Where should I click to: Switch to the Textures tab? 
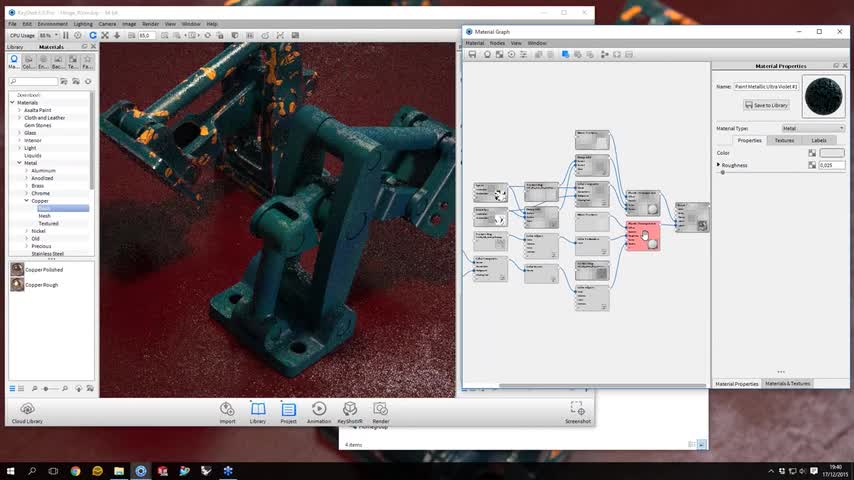point(784,141)
